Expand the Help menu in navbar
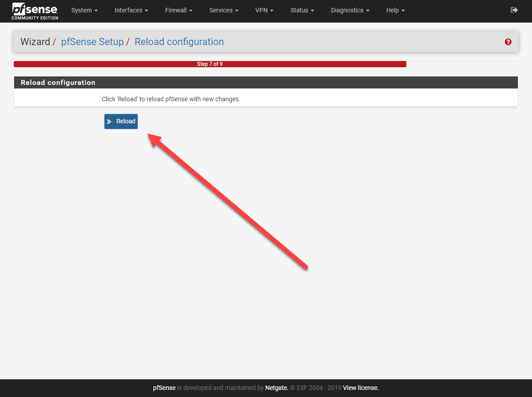Image resolution: width=532 pixels, height=397 pixels. [395, 10]
